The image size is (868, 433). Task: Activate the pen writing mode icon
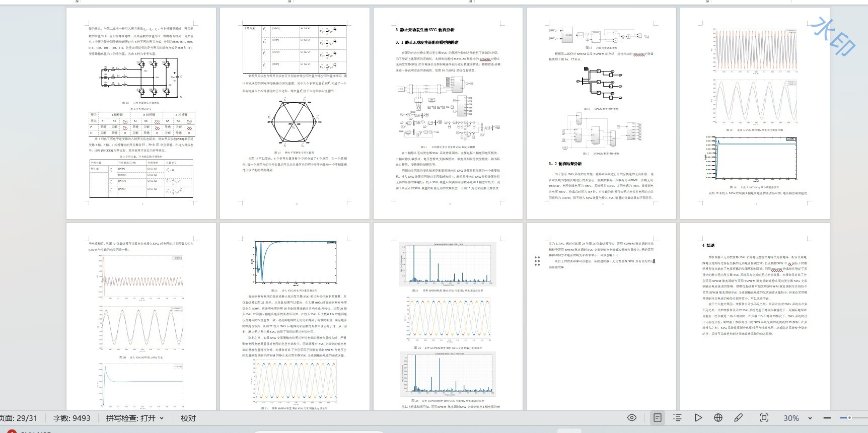[x=739, y=418]
